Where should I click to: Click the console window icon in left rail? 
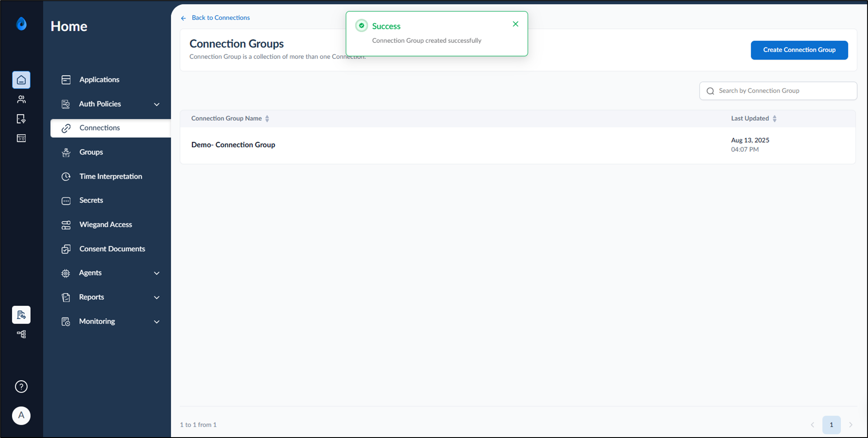coord(21,138)
